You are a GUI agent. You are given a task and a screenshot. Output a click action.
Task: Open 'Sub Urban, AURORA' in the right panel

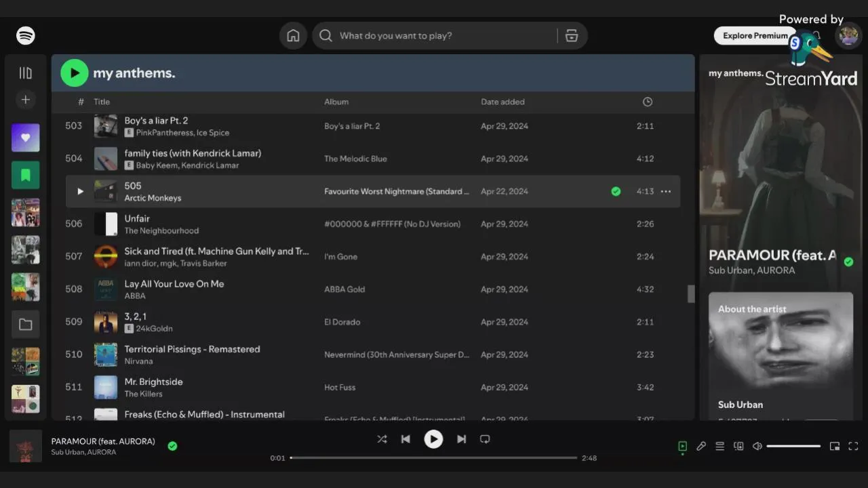point(752,270)
